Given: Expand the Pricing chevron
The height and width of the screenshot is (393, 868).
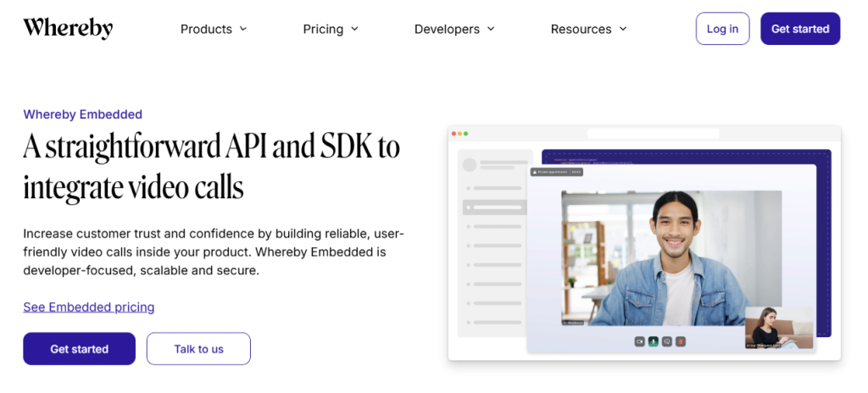Looking at the screenshot, I should (x=355, y=29).
